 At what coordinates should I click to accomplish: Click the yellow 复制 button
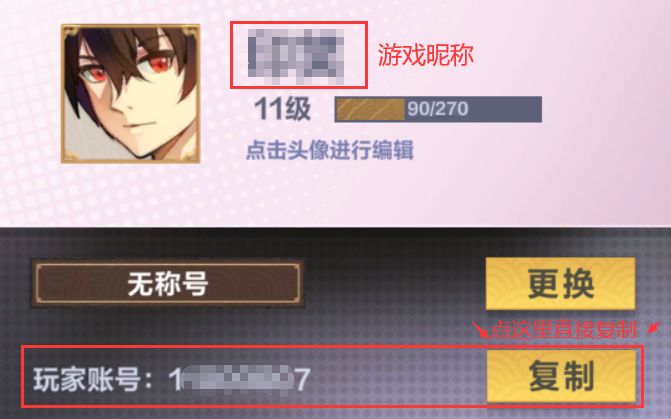561,376
